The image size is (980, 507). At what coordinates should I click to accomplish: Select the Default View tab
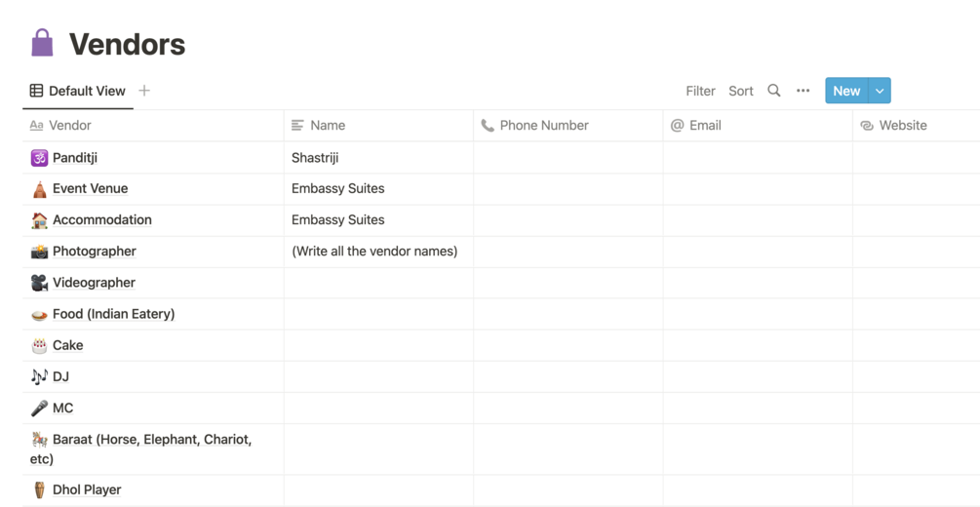pos(78,91)
